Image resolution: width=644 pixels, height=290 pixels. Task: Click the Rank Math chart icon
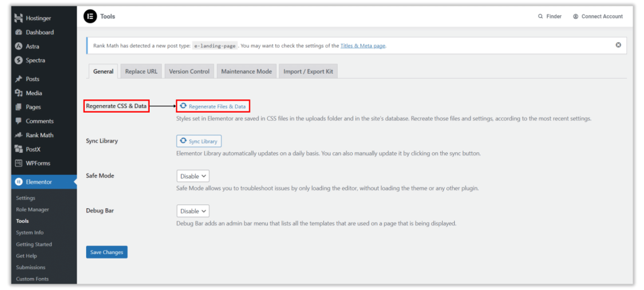pos(18,135)
